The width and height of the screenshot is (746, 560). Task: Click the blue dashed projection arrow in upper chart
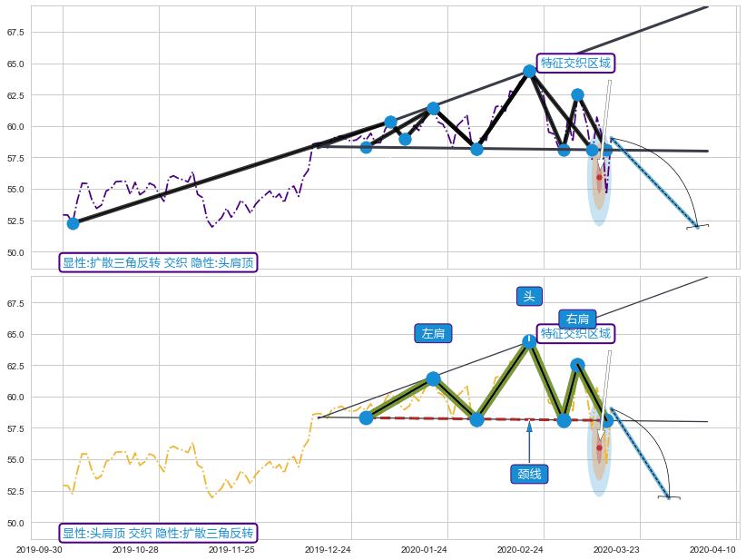point(653,182)
